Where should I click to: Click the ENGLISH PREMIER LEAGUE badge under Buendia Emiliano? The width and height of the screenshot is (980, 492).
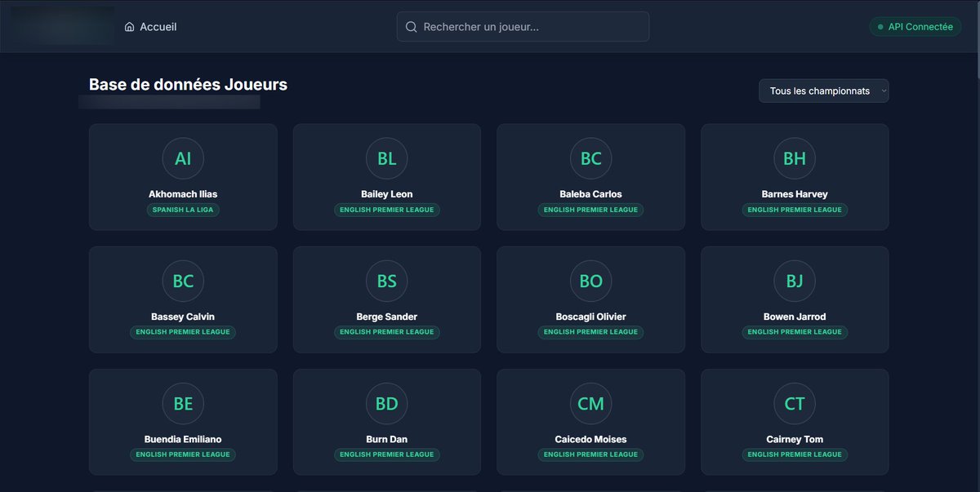183,454
